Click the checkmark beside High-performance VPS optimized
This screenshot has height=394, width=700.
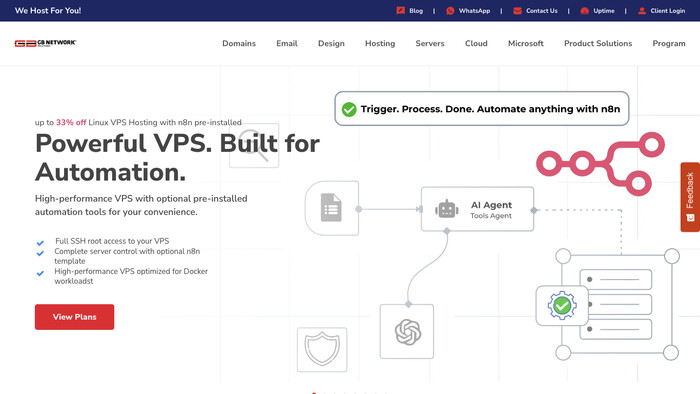[x=40, y=273]
